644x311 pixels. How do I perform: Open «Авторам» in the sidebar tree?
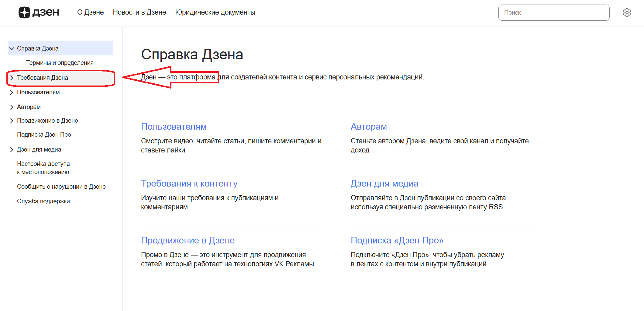tap(29, 107)
